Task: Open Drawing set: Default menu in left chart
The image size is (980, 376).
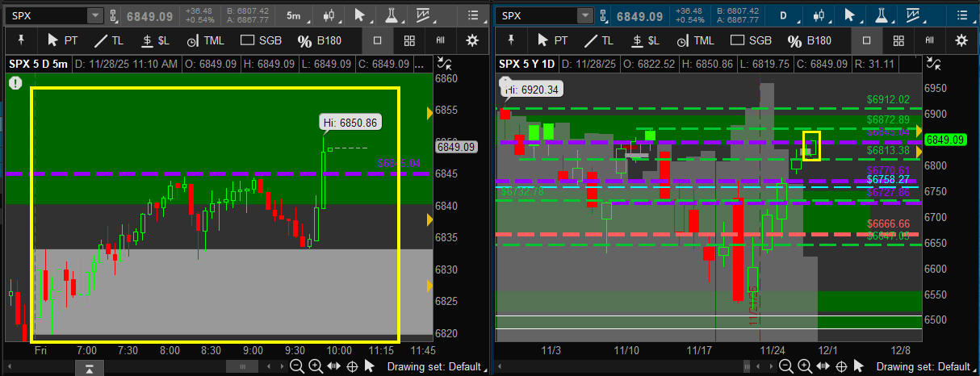Action: click(x=435, y=366)
